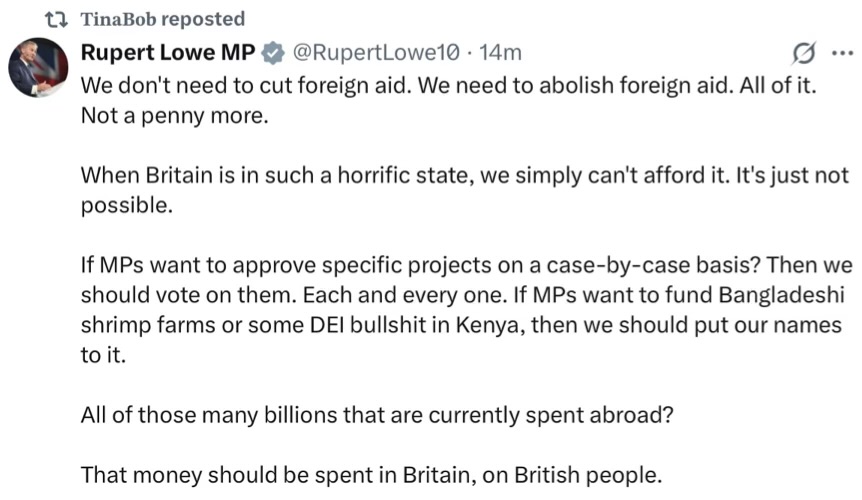
Task: Click the "should vote on them" line
Action: tap(464, 296)
